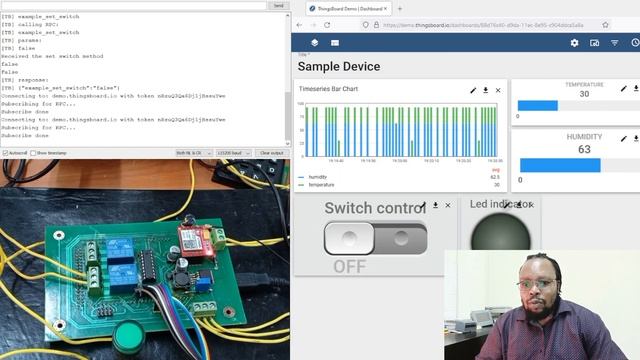
Task: Export the Humidity widget
Action: pyautogui.click(x=636, y=139)
